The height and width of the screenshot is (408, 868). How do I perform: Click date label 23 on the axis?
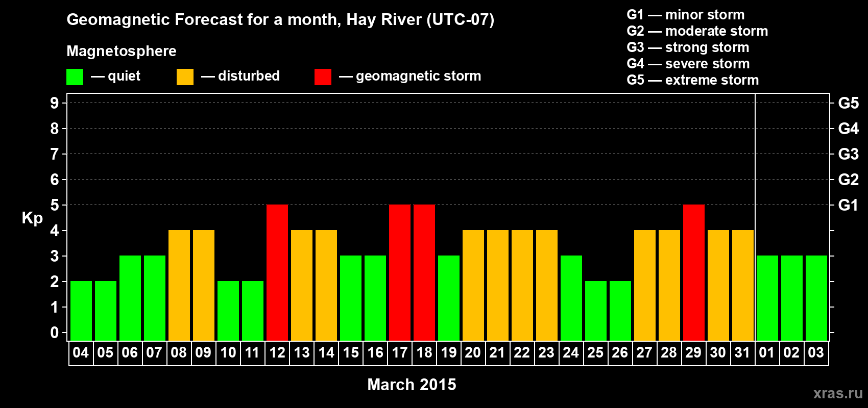[x=546, y=352]
